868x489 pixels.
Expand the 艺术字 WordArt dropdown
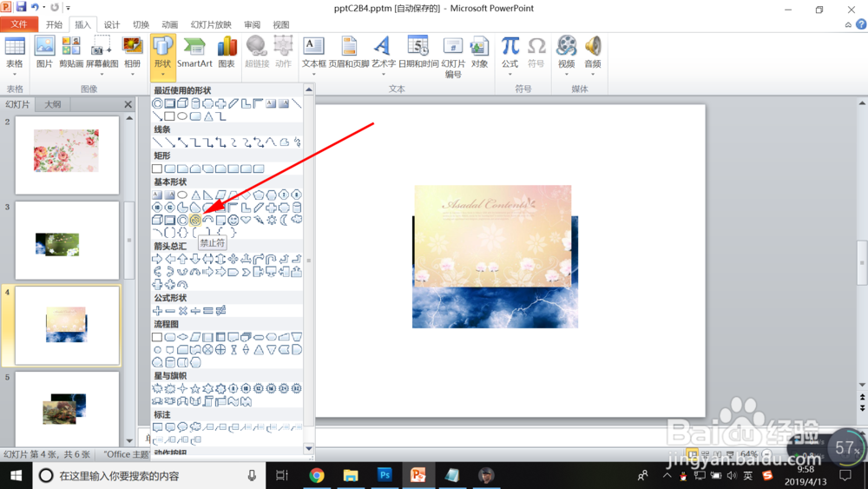pos(383,74)
